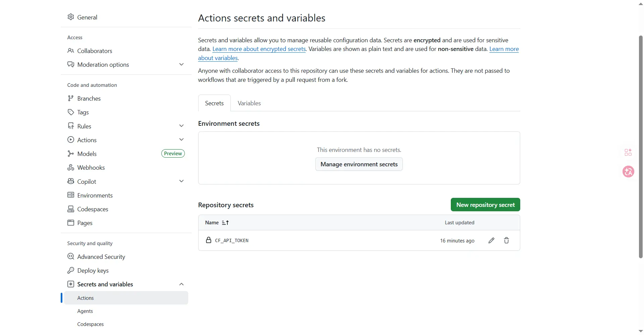644x335 pixels.
Task: Click the Codespaces icon under Code and automation
Action: [70, 209]
